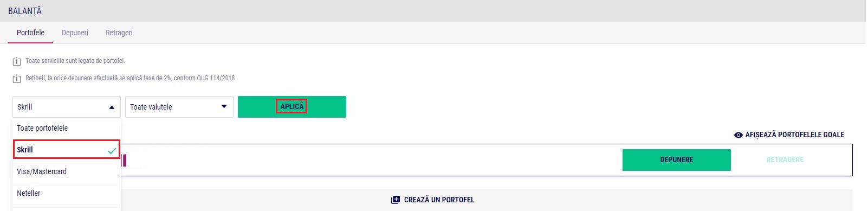868x211 pixels.
Task: Pick Neteller from the wallet options
Action: (x=67, y=194)
